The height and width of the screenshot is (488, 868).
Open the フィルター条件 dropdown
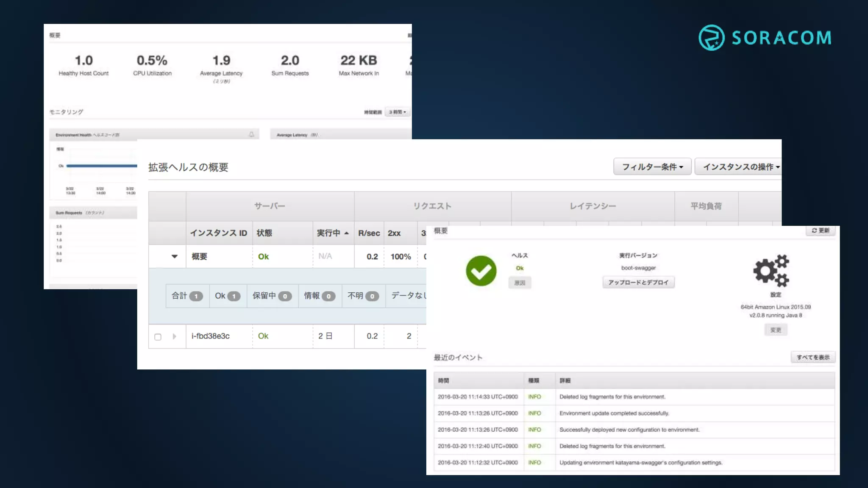[652, 166]
